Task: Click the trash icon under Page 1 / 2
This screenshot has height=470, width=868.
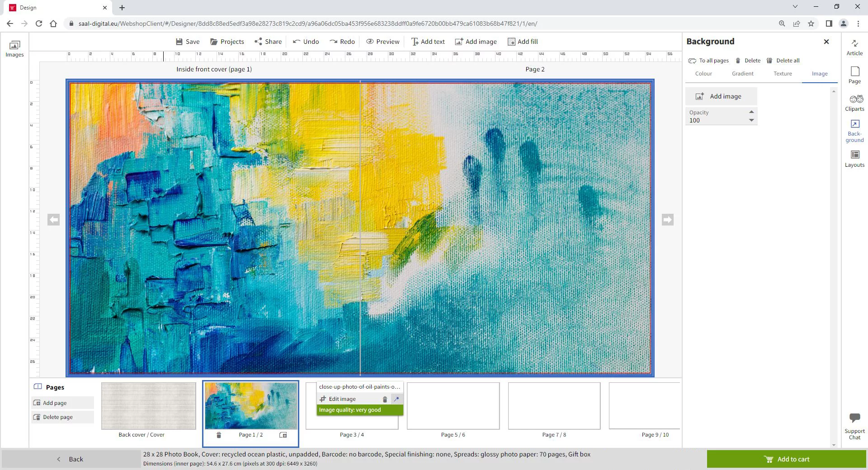Action: pos(219,435)
